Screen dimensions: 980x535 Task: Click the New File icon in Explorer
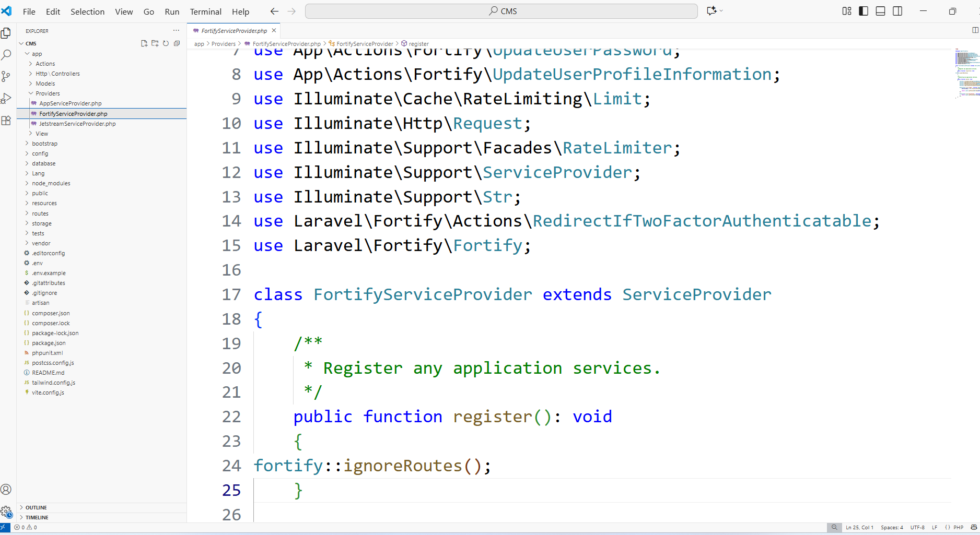point(144,43)
